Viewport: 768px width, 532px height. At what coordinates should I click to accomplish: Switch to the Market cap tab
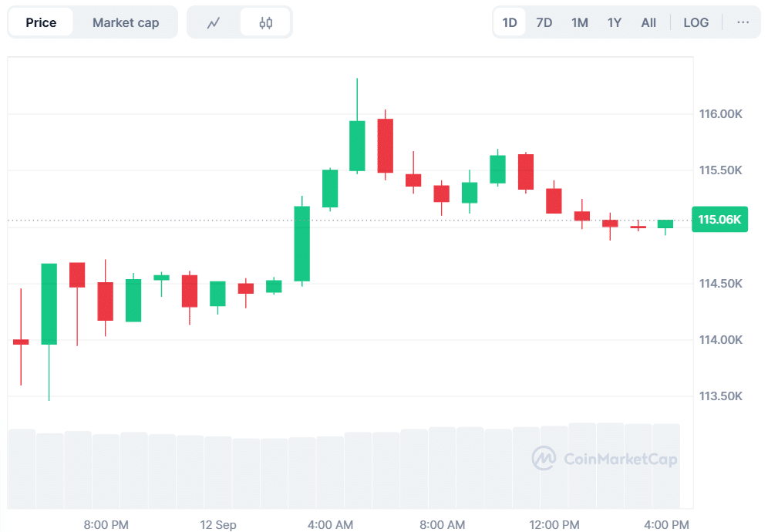[126, 22]
